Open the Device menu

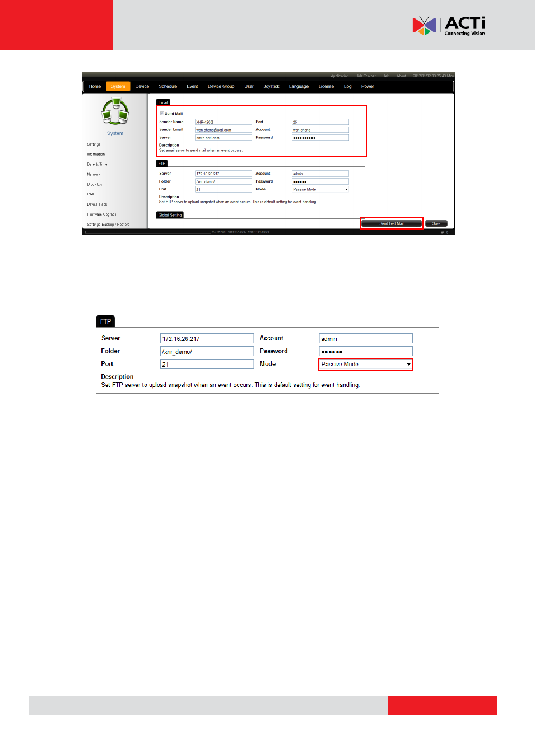point(142,86)
